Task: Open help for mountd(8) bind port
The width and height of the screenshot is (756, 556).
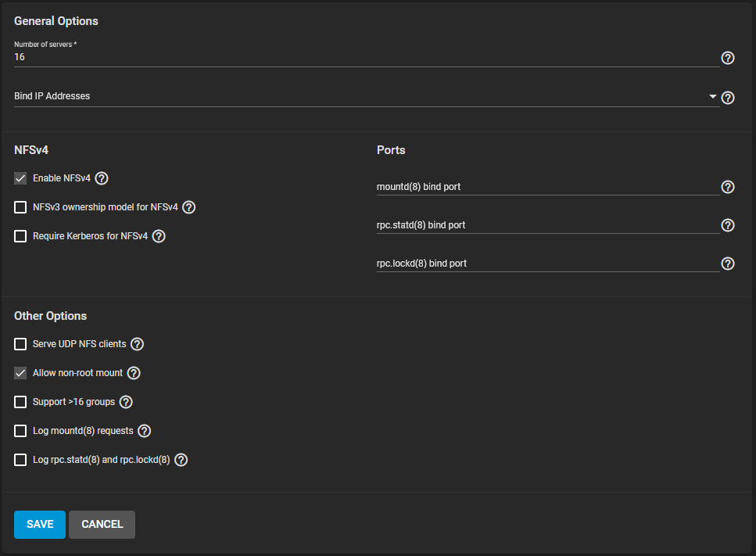Action: click(728, 187)
